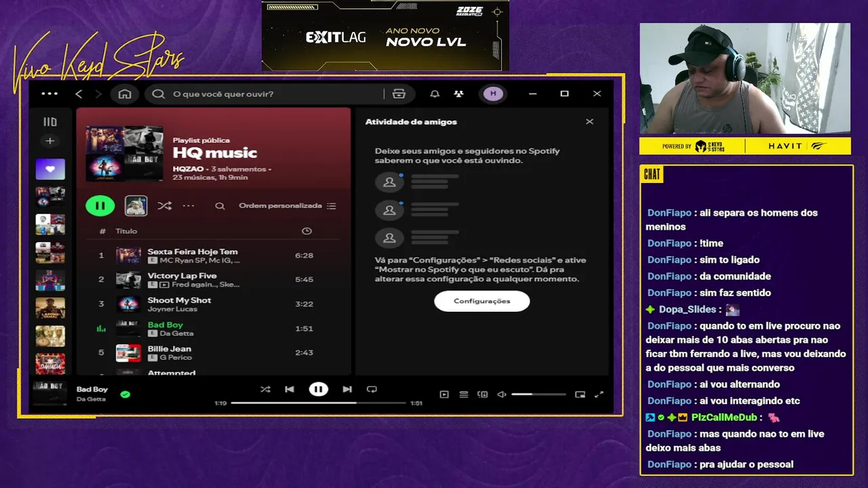868x488 pixels.
Task: Click the ExitLag 'Ano Novo Novo LVL' banner
Action: tap(385, 35)
